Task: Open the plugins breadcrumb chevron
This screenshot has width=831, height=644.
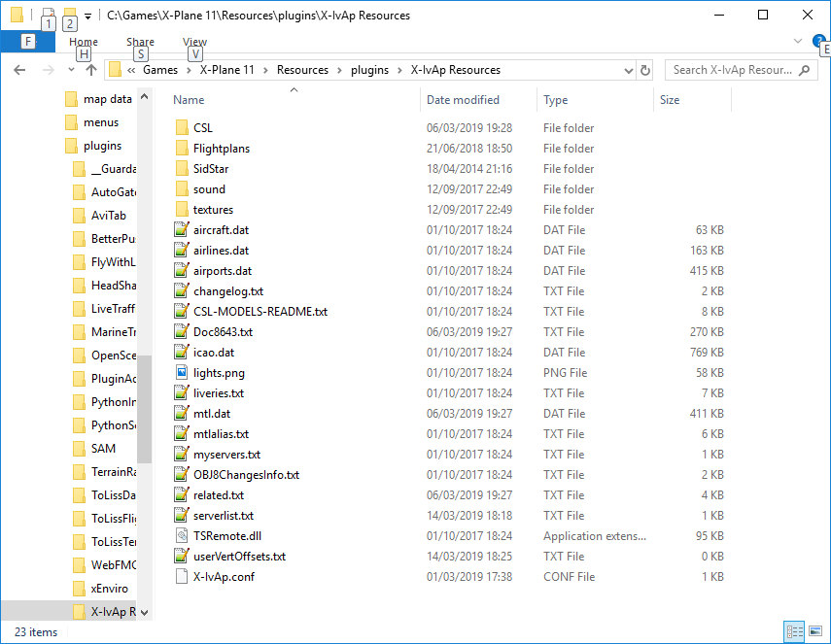Action: click(x=399, y=70)
